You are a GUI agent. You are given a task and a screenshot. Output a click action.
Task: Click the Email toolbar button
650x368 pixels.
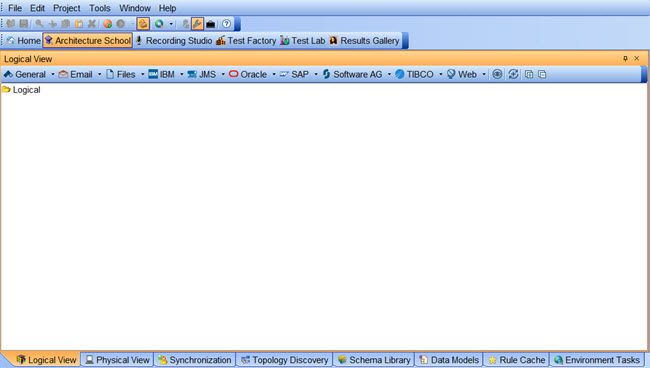[x=75, y=75]
